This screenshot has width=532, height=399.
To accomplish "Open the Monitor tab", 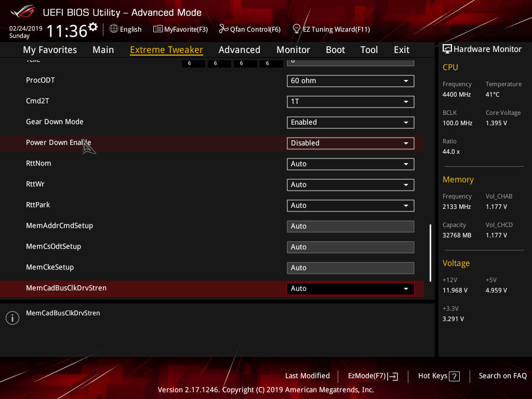I will click(293, 50).
